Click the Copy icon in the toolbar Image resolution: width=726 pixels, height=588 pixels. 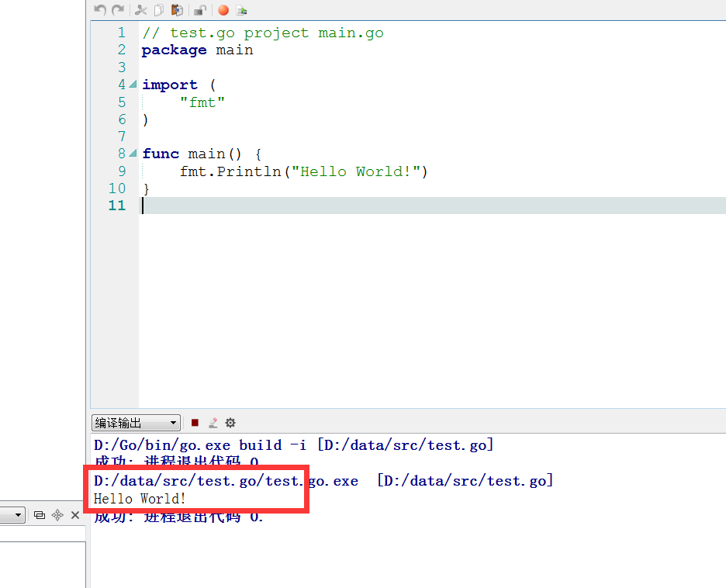click(x=159, y=10)
